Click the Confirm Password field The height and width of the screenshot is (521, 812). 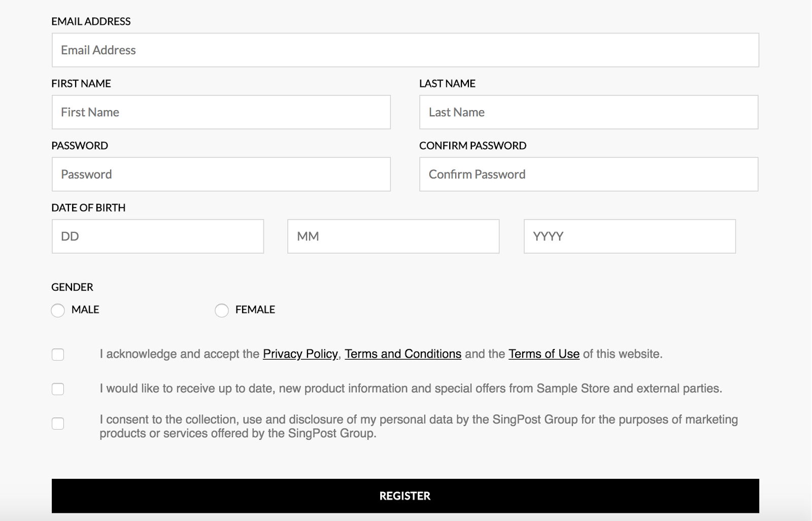point(588,174)
